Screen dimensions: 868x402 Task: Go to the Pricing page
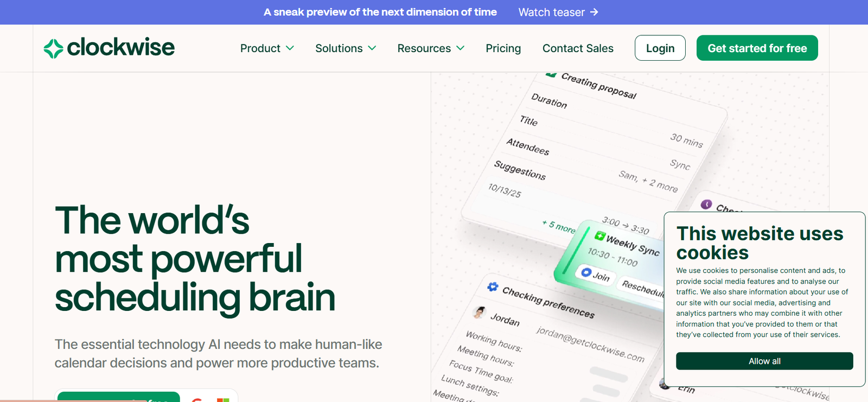point(503,48)
